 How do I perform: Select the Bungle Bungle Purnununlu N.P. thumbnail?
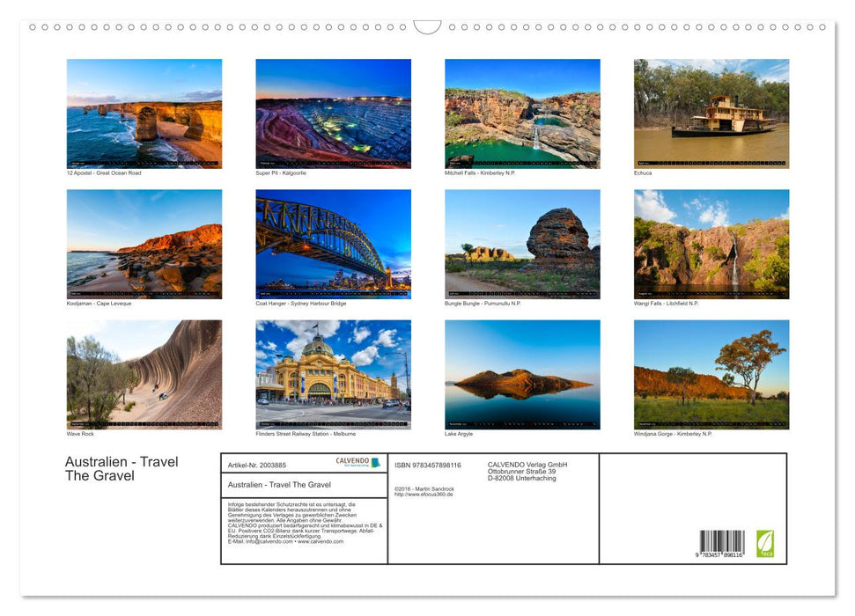522,243
